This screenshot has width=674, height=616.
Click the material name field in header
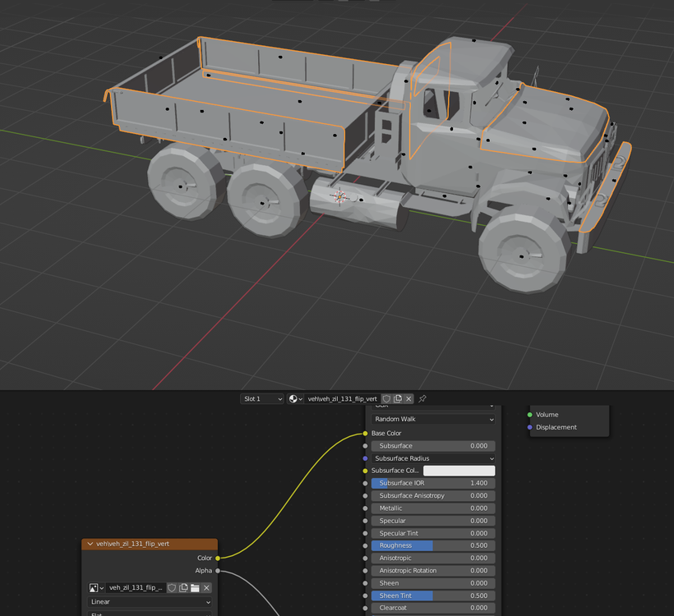point(342,399)
